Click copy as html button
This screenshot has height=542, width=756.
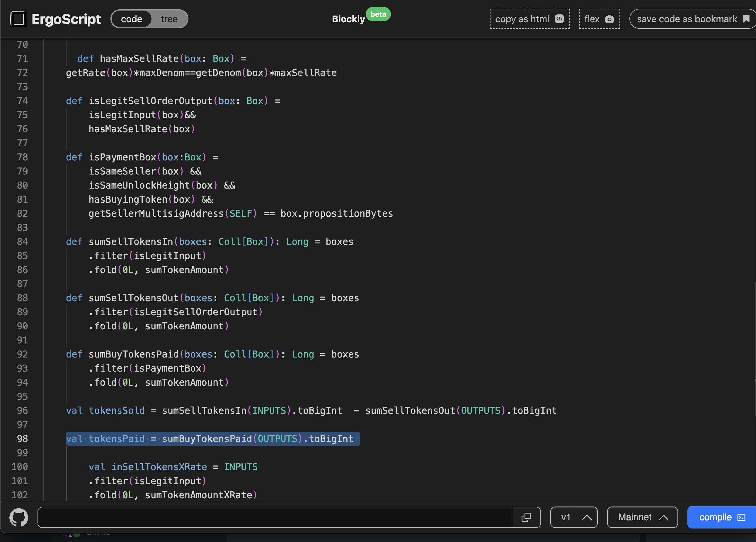click(x=522, y=19)
